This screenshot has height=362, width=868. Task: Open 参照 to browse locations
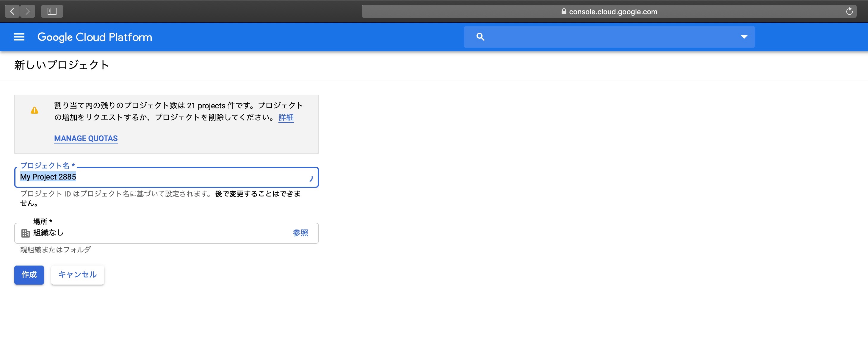click(300, 233)
